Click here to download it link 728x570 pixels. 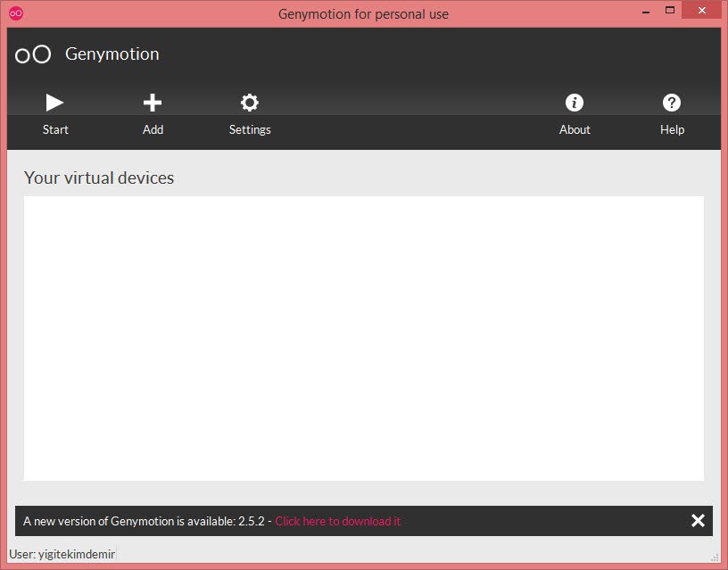337,521
